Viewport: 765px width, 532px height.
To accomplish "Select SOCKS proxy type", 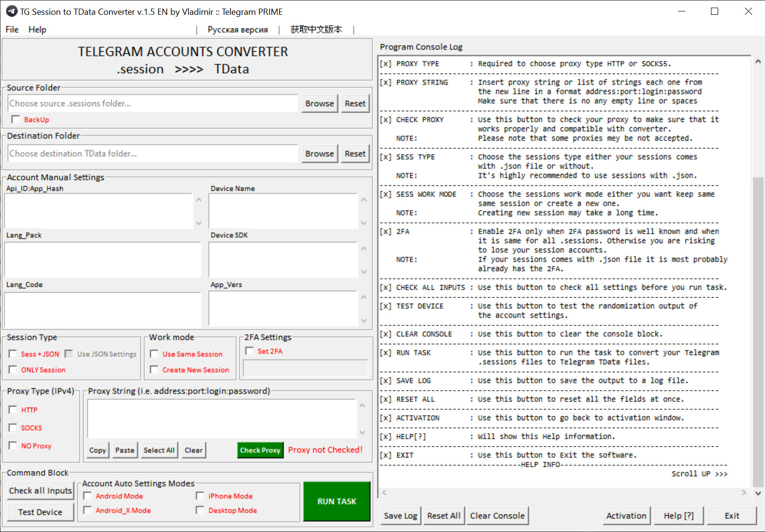I will 13,427.
